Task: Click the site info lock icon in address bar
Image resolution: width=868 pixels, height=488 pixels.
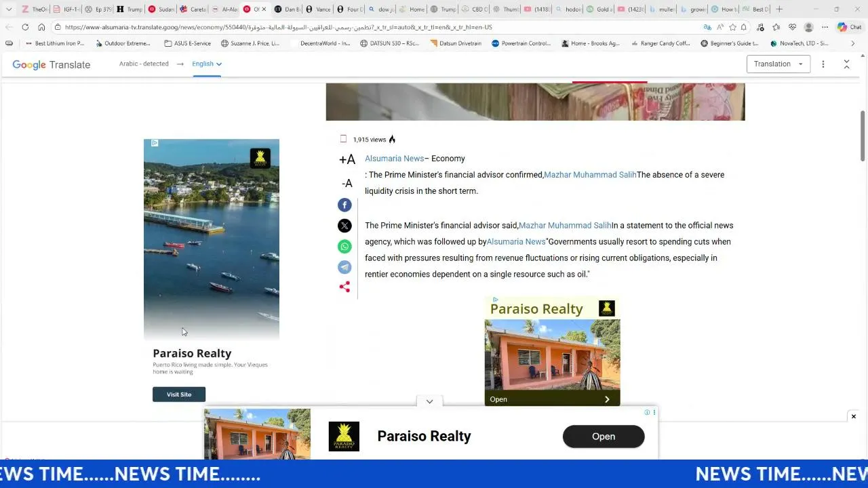Action: pos(58,27)
